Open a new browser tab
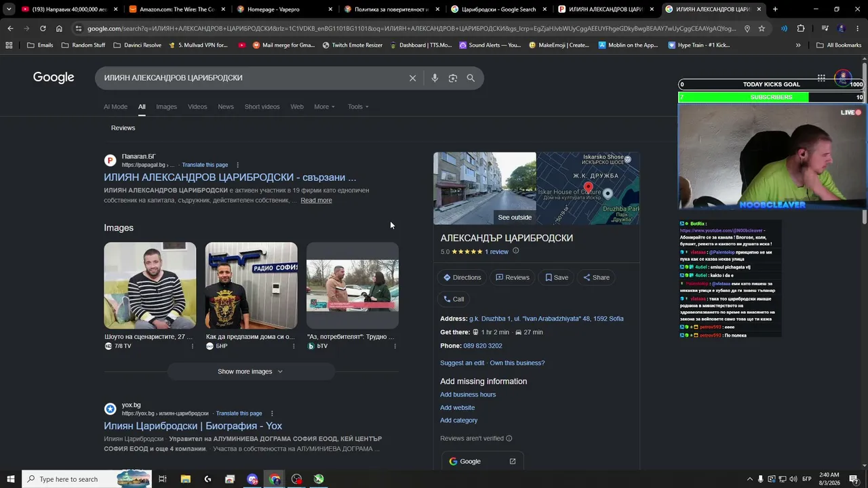 pos(775,9)
